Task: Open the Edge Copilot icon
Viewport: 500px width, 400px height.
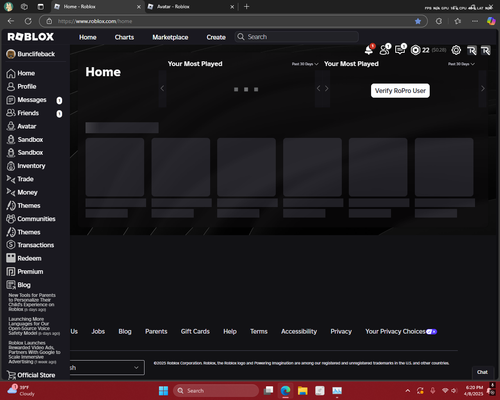Action: coord(491,21)
